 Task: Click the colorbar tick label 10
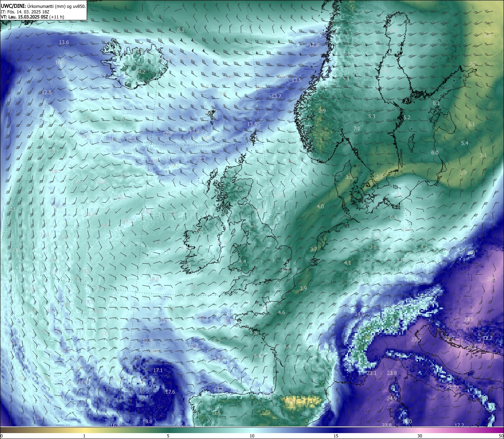(252, 436)
